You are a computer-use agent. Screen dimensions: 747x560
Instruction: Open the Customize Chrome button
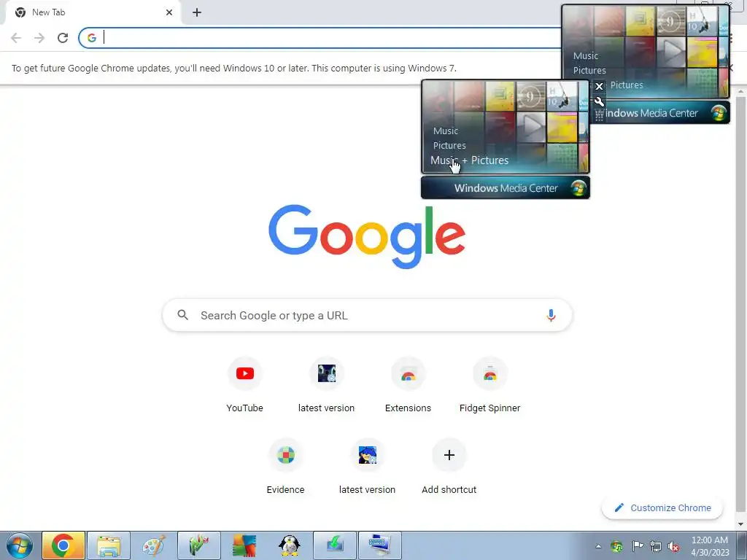662,508
